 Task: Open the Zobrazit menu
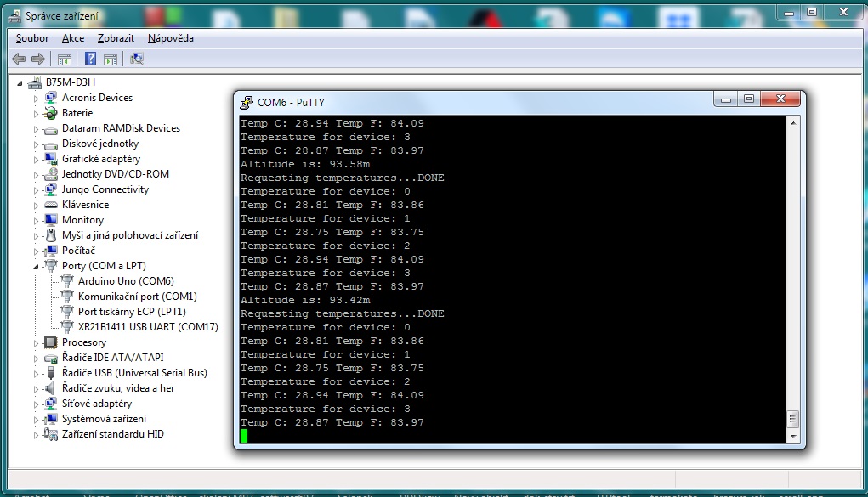point(116,38)
